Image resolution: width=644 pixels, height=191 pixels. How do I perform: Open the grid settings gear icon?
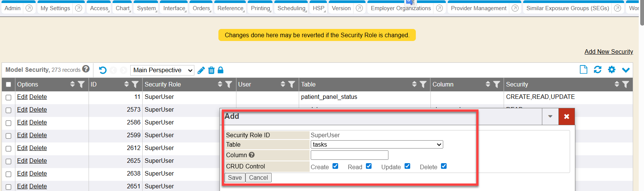612,70
